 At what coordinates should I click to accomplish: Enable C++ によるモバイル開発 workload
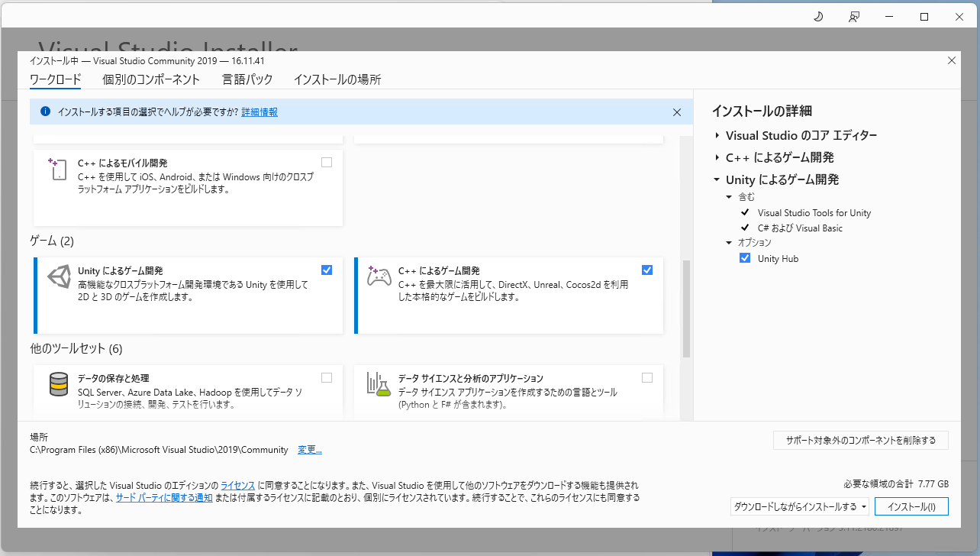(x=327, y=162)
